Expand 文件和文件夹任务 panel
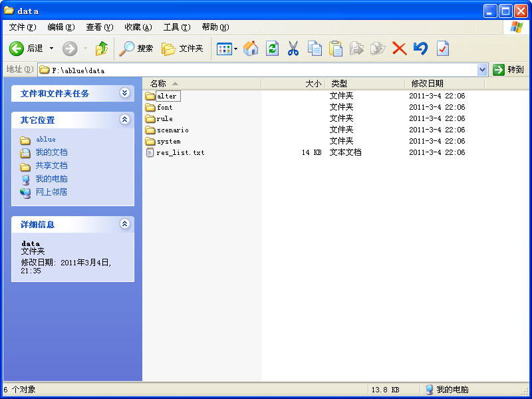The image size is (532, 399). pyautogui.click(x=125, y=93)
